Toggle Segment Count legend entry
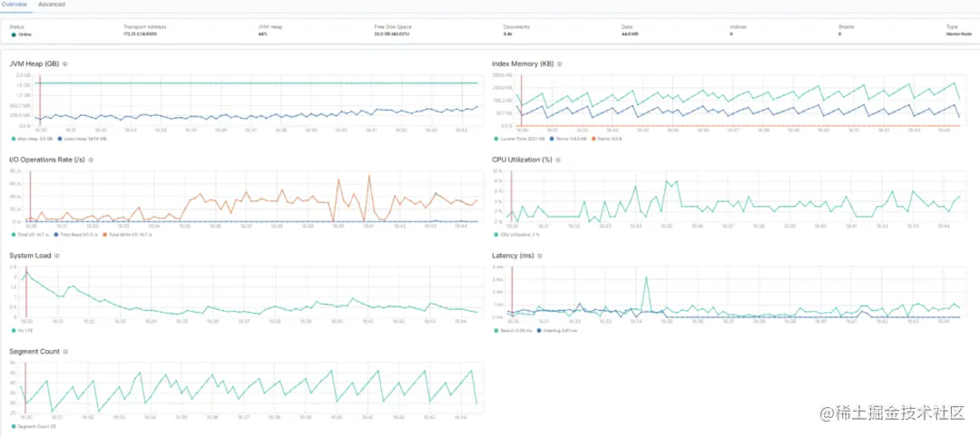Screen dimensions: 980x437 (34, 426)
